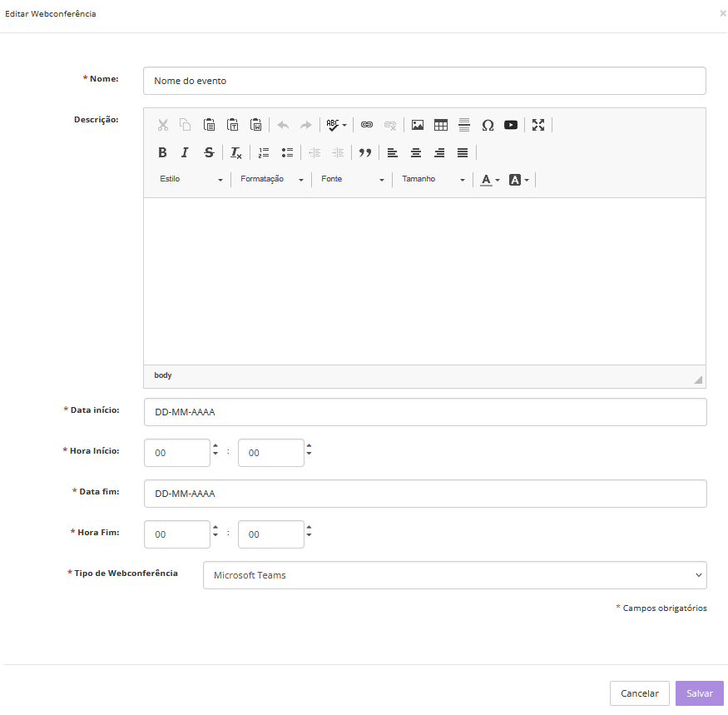
Task: Open the Tamanho font size menu
Action: [433, 179]
